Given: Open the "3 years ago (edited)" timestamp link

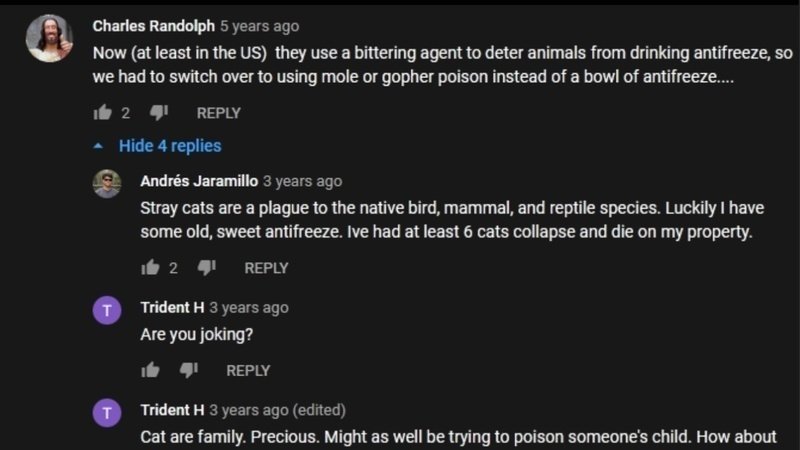Looking at the screenshot, I should [x=277, y=410].
